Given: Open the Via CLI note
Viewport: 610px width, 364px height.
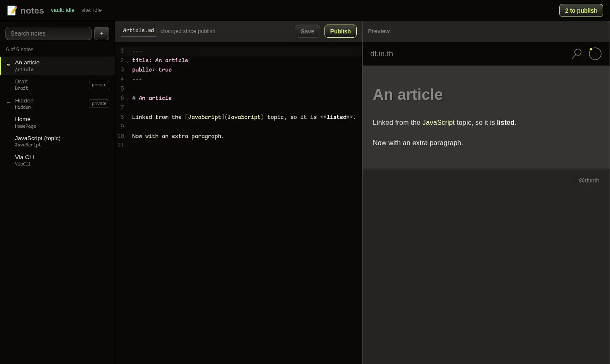Looking at the screenshot, I should pos(58,160).
